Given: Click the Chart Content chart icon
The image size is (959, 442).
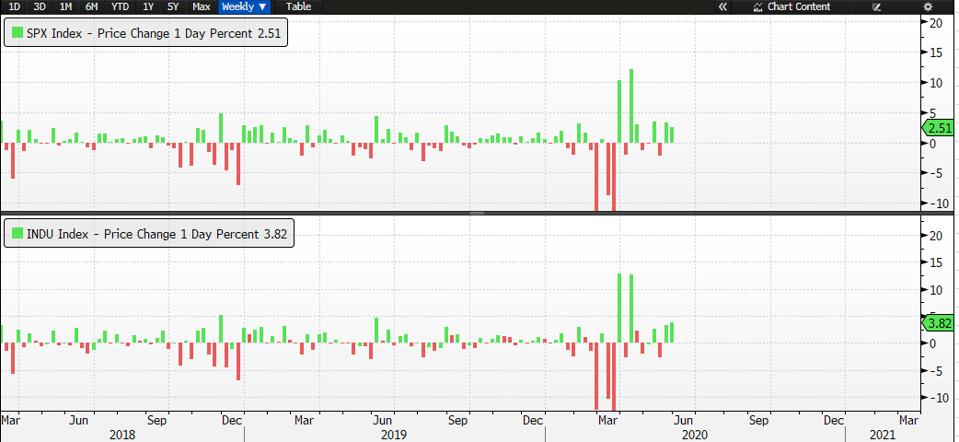Looking at the screenshot, I should [x=758, y=7].
